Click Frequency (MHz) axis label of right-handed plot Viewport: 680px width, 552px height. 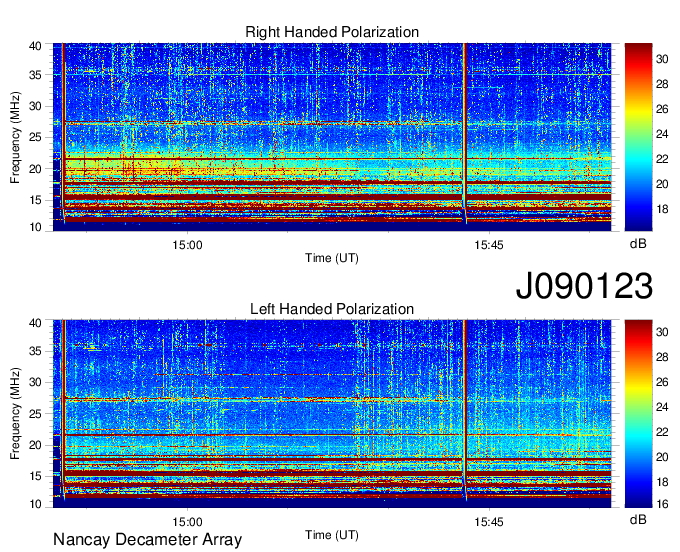point(15,137)
